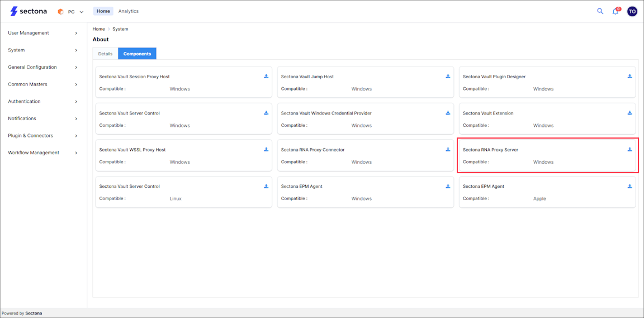
Task: Click Sectona RNA Proxy Server title
Action: click(x=490, y=150)
